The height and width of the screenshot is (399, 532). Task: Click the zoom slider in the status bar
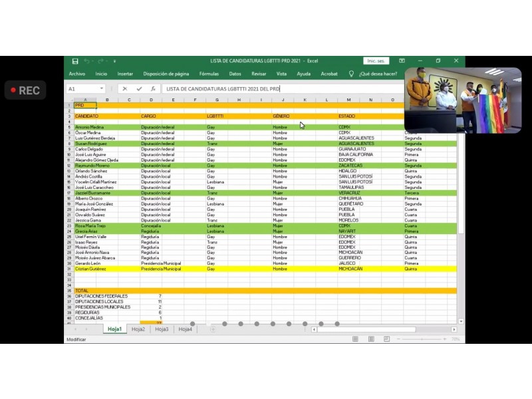click(x=422, y=339)
